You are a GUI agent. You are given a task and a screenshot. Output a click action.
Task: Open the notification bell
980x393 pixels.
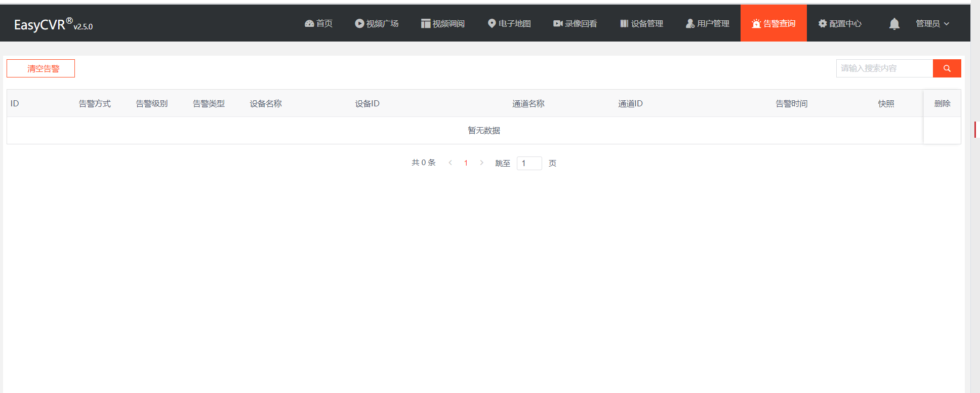pos(894,24)
